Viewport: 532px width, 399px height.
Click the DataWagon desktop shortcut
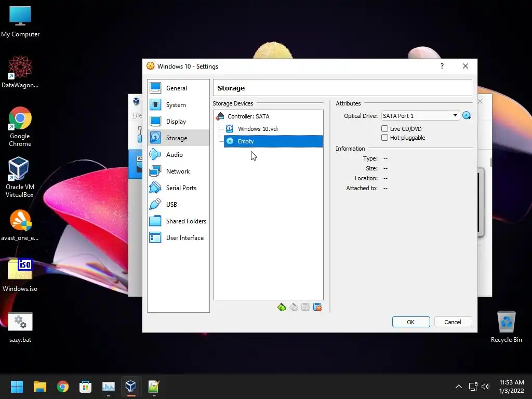(20, 72)
